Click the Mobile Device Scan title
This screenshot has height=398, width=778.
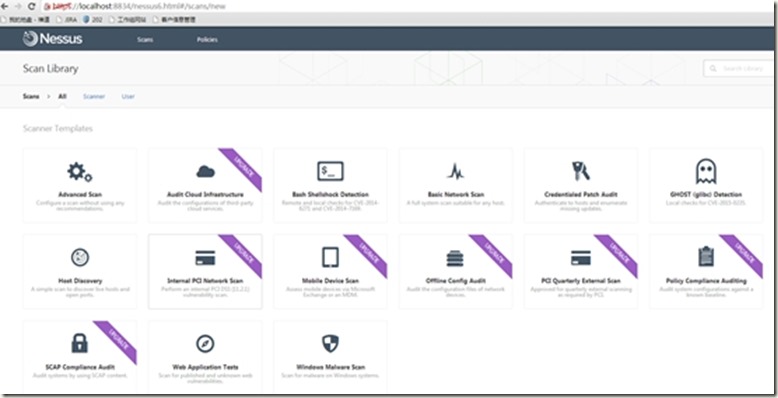[x=330, y=281]
